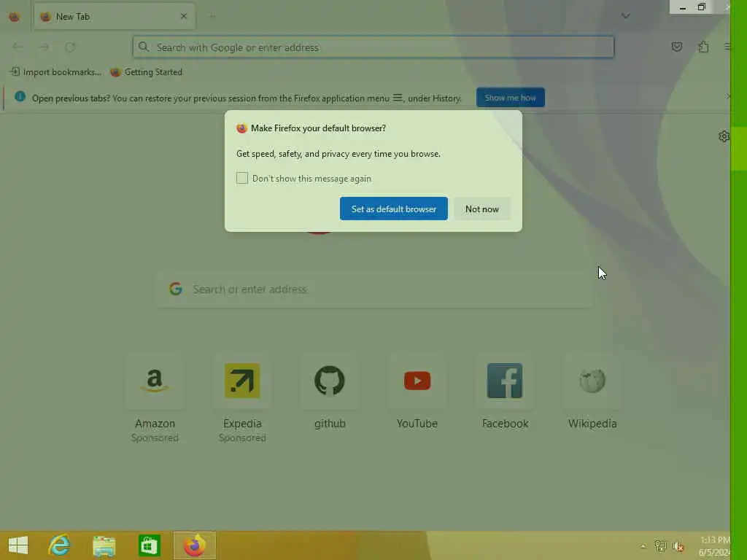
Task: Click the search magnifier icon in address bar
Action: [144, 47]
